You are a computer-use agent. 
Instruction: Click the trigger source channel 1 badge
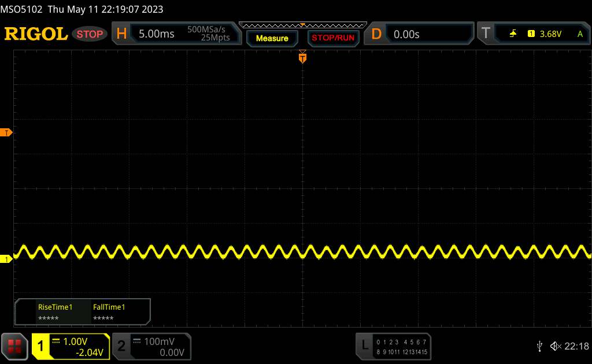531,34
